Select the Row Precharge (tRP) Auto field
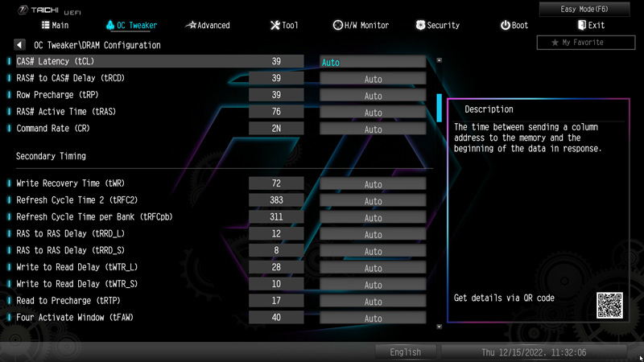644x362 pixels. (373, 96)
